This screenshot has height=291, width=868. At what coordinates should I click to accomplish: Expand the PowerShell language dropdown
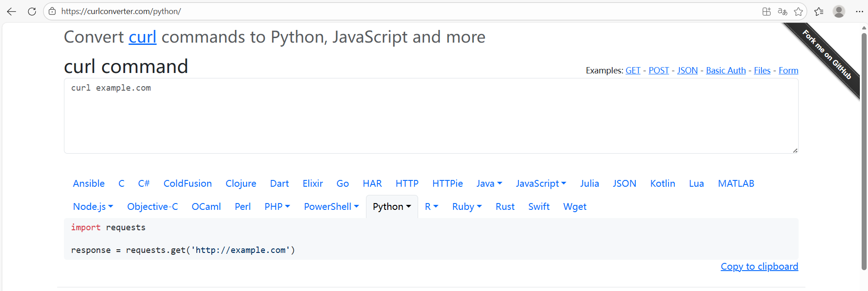331,207
